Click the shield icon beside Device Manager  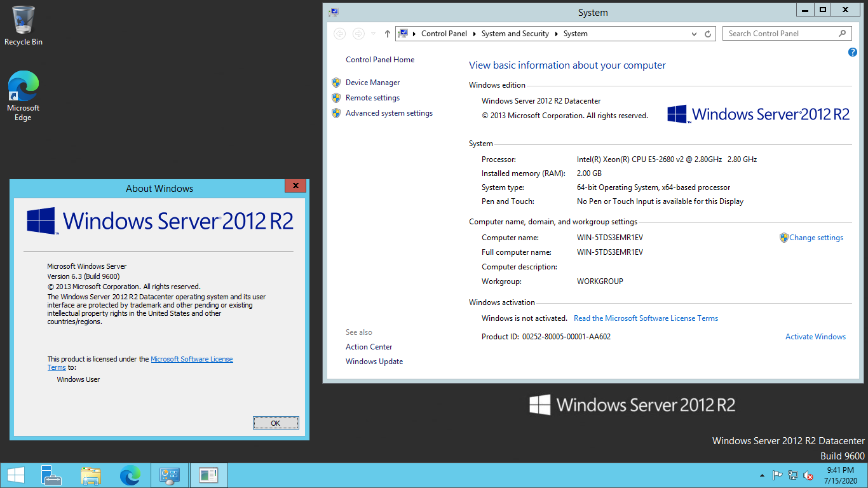pos(336,83)
